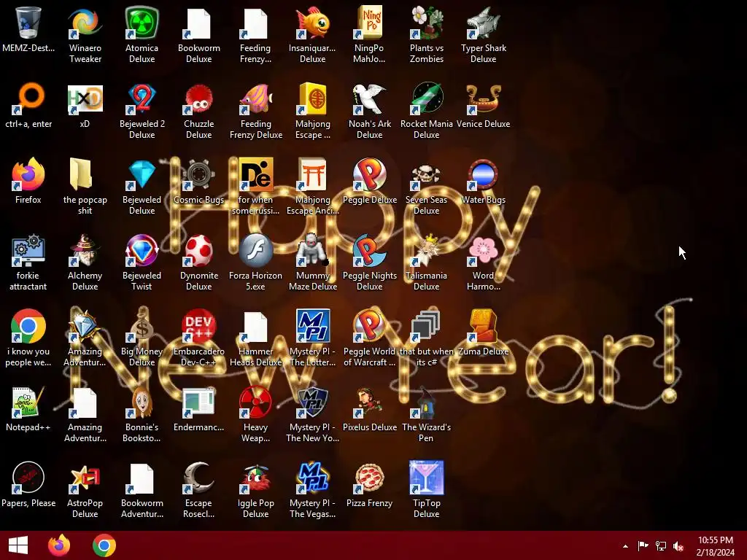Select the Water Bugs icon
The width and height of the screenshot is (747, 560).
pyautogui.click(x=483, y=174)
